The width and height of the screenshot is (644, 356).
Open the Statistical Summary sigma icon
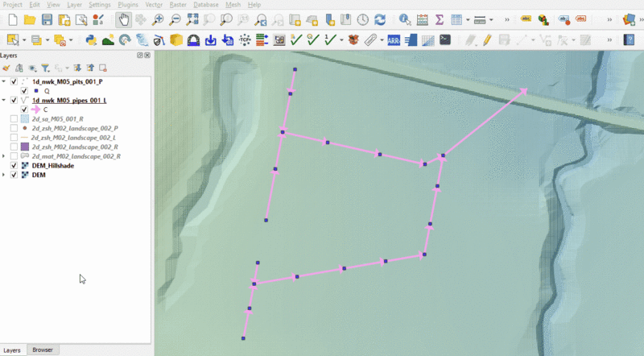coord(440,19)
